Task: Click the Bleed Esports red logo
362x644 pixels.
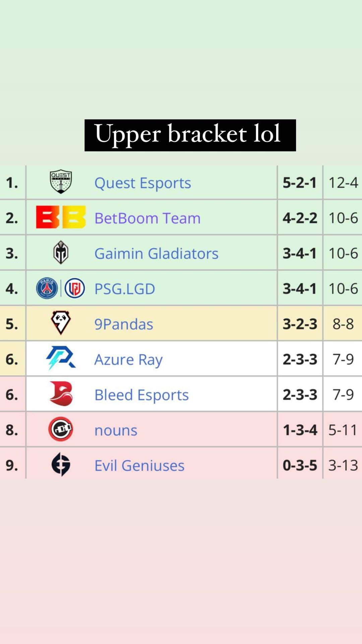Action: click(x=61, y=393)
